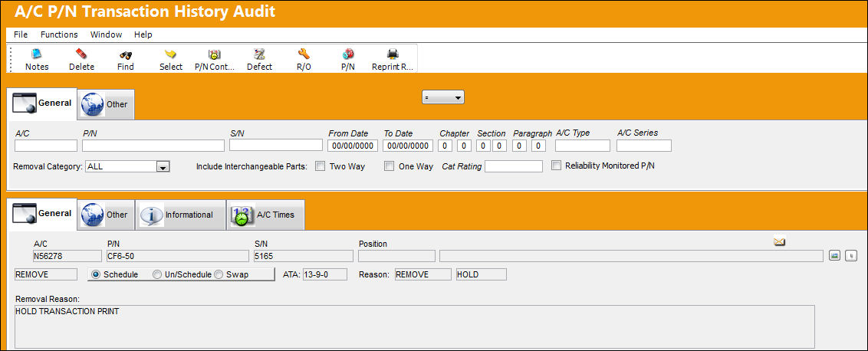This screenshot has height=351, width=868.
Task: Click the A/C Type input field
Action: 582,146
